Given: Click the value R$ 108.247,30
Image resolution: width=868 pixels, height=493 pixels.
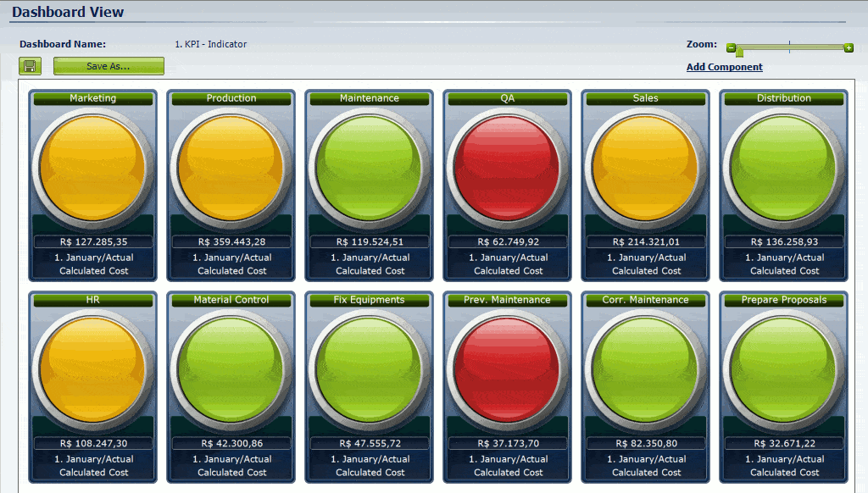Looking at the screenshot, I should (x=93, y=443).
